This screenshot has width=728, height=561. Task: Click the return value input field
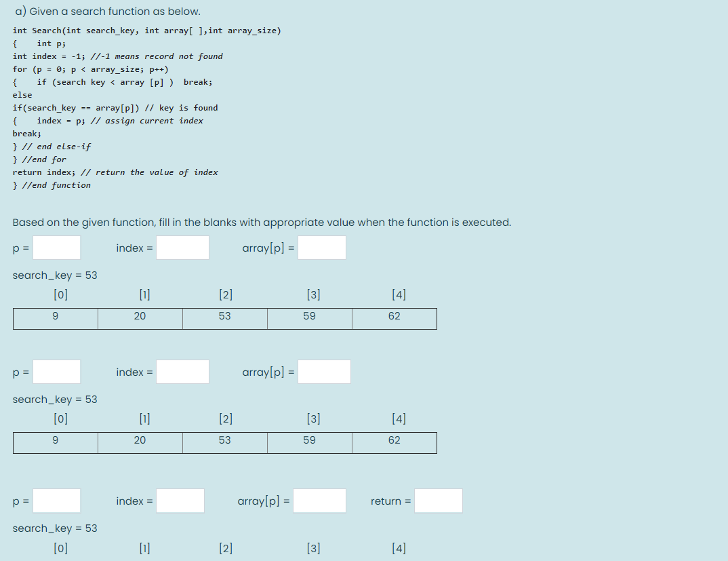click(x=438, y=501)
